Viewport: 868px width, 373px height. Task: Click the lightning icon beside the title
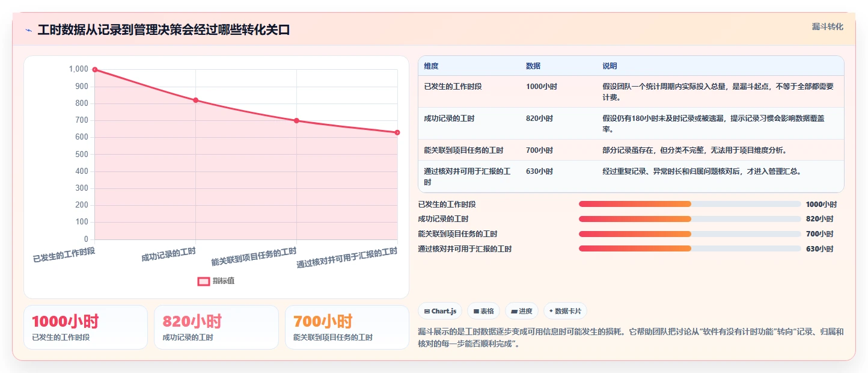[x=28, y=30]
